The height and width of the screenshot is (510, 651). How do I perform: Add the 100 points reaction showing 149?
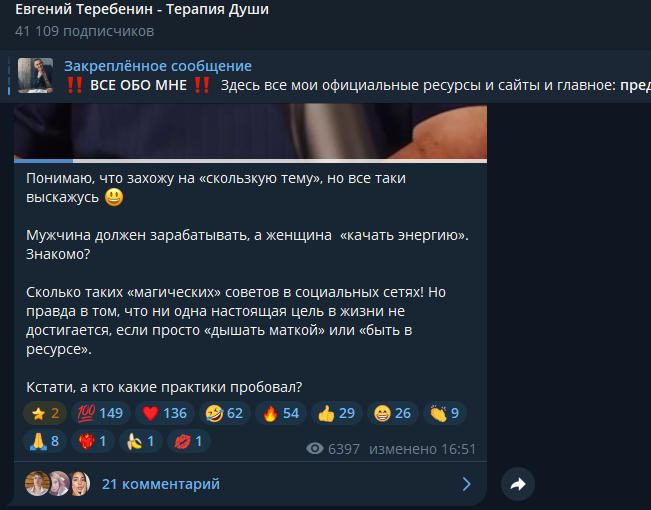pyautogui.click(x=101, y=413)
